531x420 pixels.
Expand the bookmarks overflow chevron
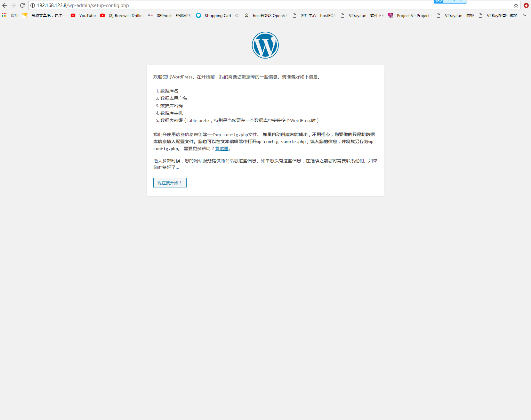525,15
